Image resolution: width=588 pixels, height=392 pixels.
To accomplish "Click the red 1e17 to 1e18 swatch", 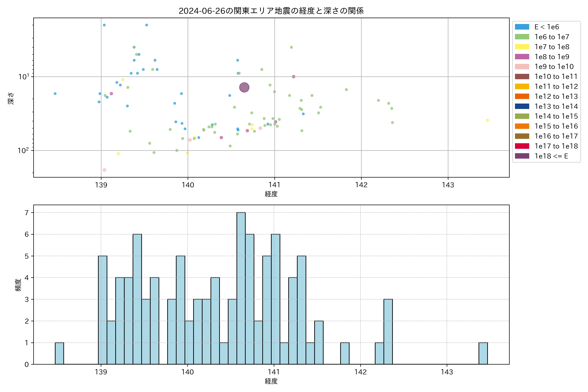I will tap(522, 146).
